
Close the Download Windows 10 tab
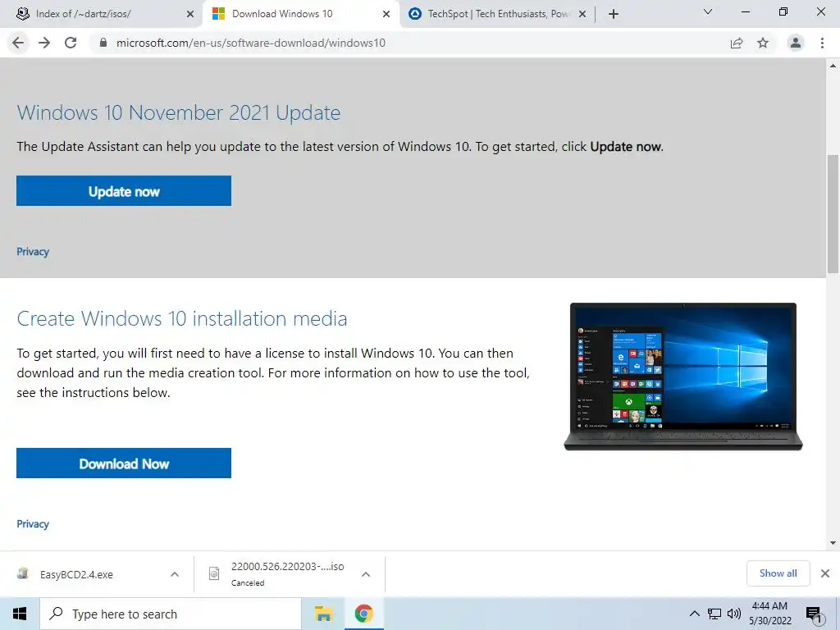[x=386, y=14]
